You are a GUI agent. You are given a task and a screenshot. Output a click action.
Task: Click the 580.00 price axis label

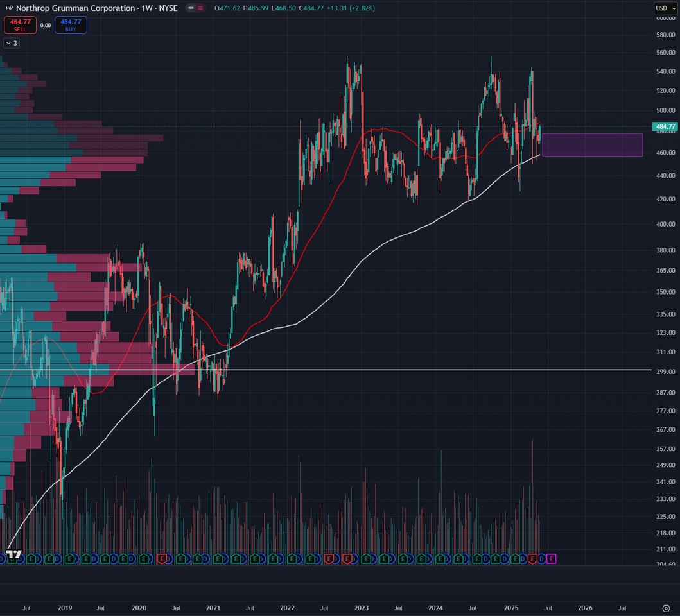point(666,35)
